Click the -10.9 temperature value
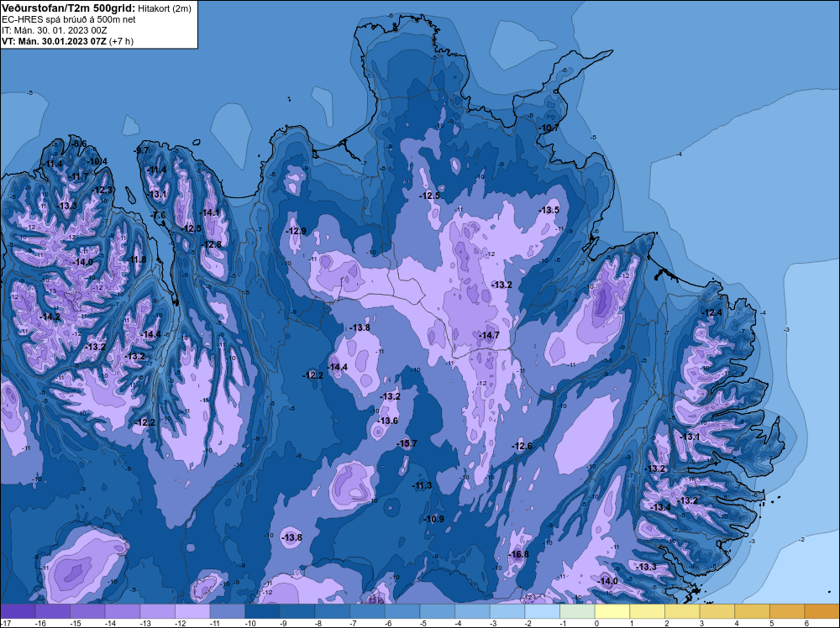 434,519
